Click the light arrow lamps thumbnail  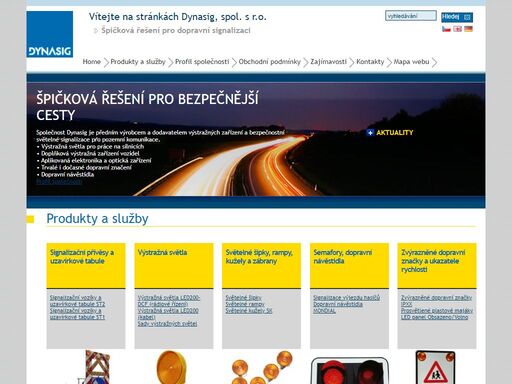pos(261,367)
